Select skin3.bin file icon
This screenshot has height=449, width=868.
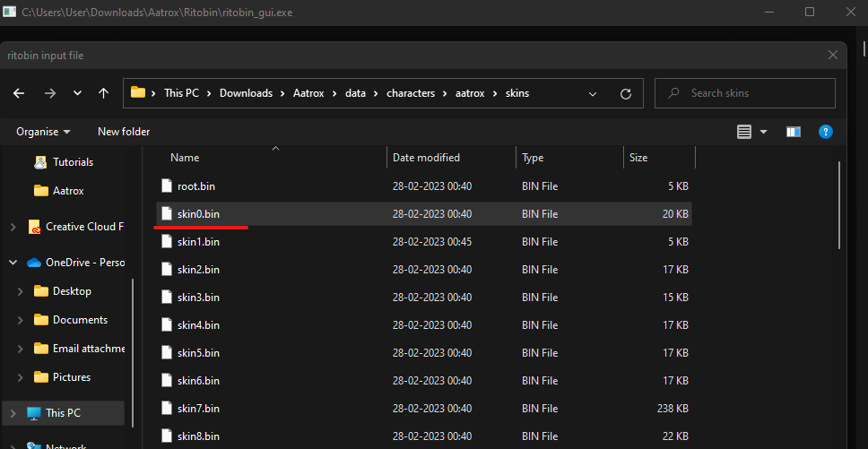(x=167, y=297)
